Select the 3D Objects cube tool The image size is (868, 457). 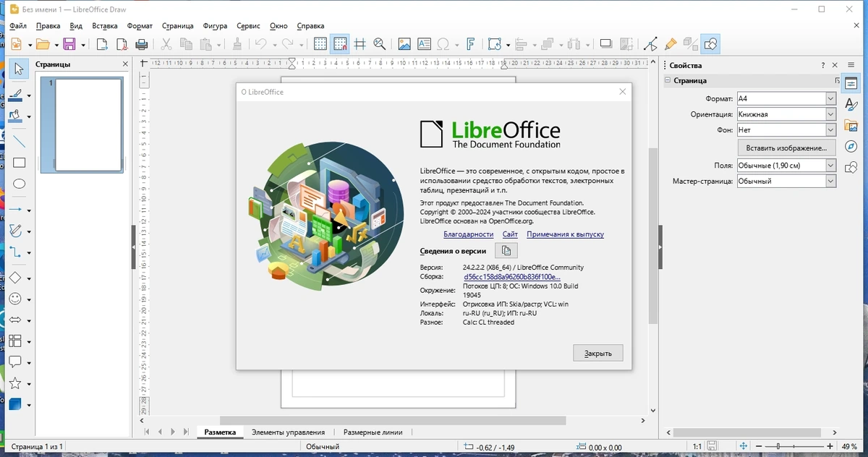click(15, 404)
